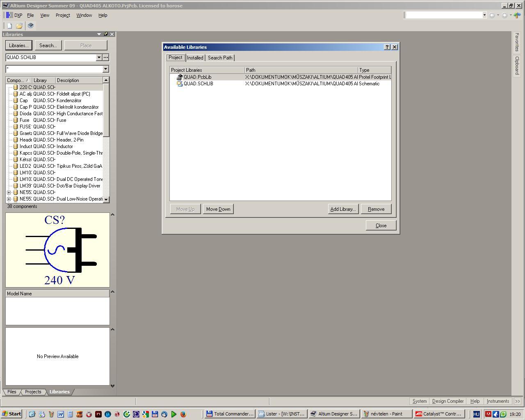Click the LED2 component icon in list
Image resolution: width=525 pixels, height=420 pixels.
click(x=16, y=166)
